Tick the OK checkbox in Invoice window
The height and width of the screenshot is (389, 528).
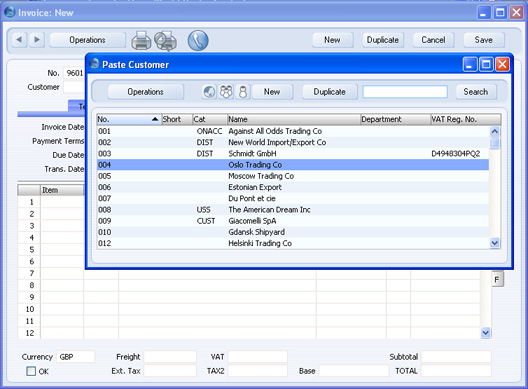[31, 371]
